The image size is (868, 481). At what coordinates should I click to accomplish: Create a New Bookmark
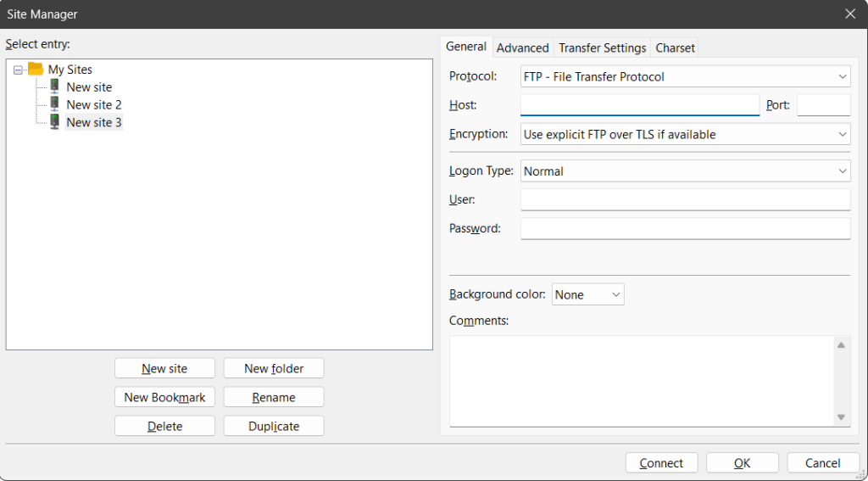click(x=164, y=397)
